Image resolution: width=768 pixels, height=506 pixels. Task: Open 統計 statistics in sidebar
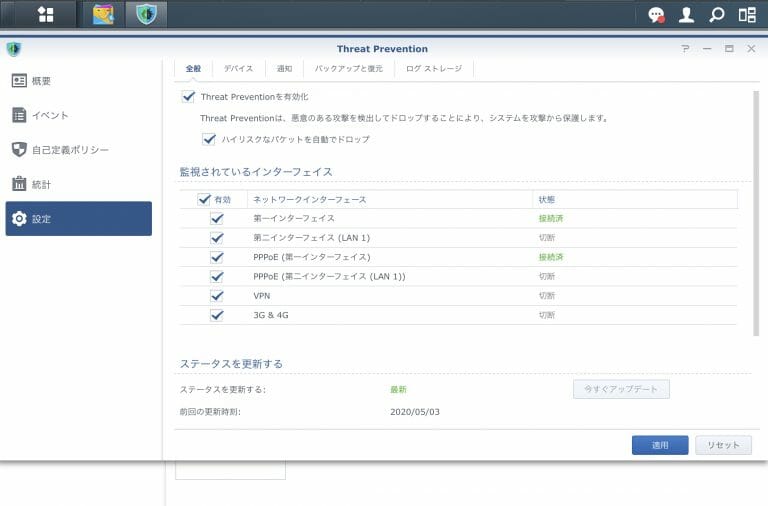click(78, 184)
